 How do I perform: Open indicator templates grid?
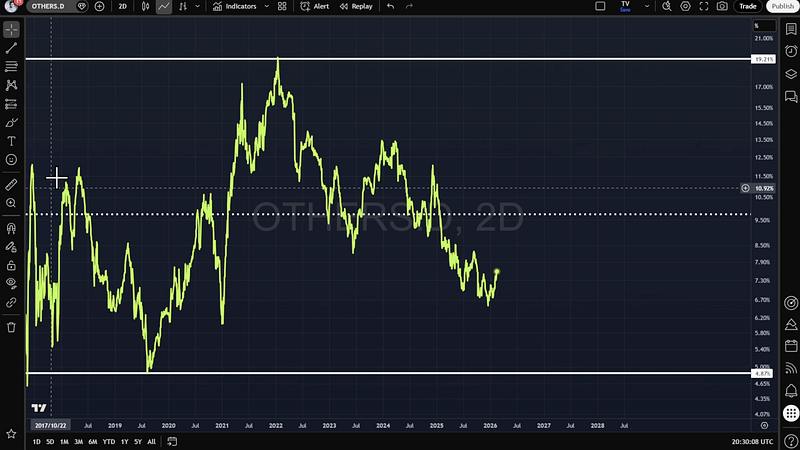tap(282, 6)
